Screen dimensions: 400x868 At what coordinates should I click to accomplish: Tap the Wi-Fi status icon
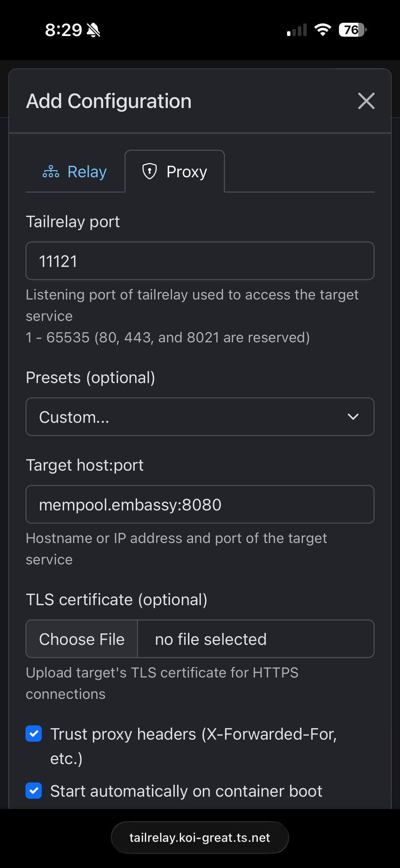[x=323, y=30]
